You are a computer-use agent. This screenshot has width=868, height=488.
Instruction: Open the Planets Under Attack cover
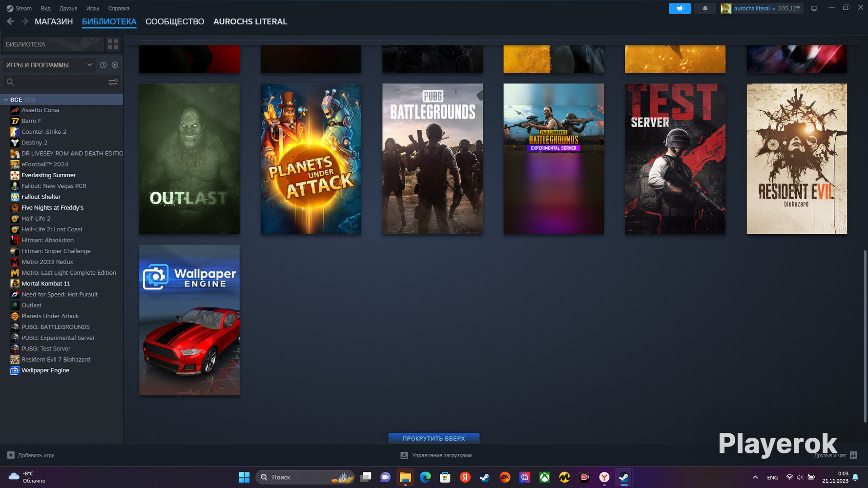click(311, 159)
